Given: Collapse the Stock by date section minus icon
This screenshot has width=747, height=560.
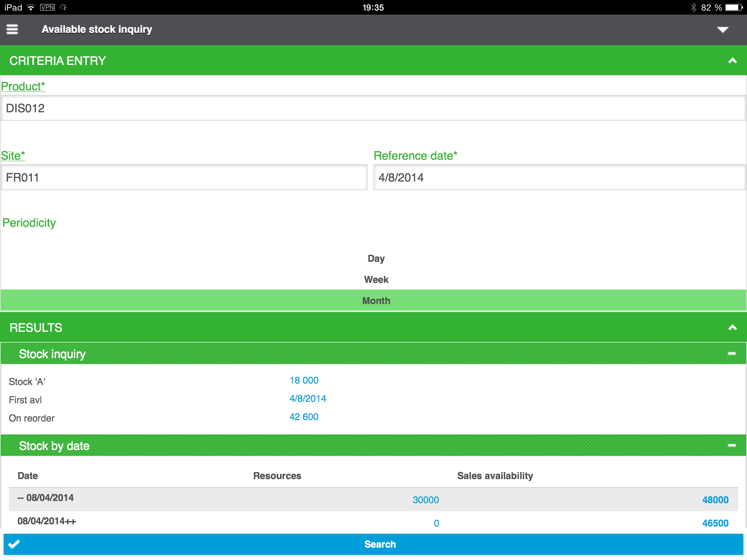Looking at the screenshot, I should click(x=732, y=445).
